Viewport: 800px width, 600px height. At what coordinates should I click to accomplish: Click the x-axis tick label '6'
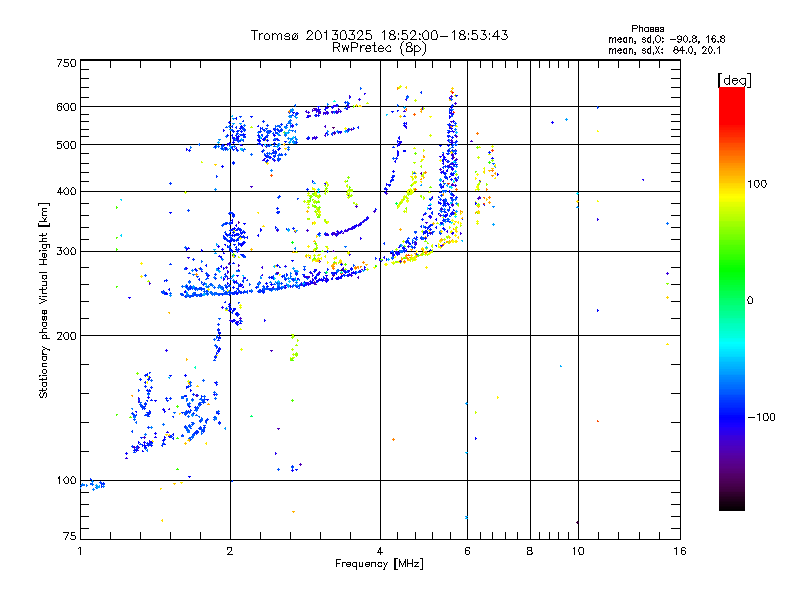[x=467, y=551]
